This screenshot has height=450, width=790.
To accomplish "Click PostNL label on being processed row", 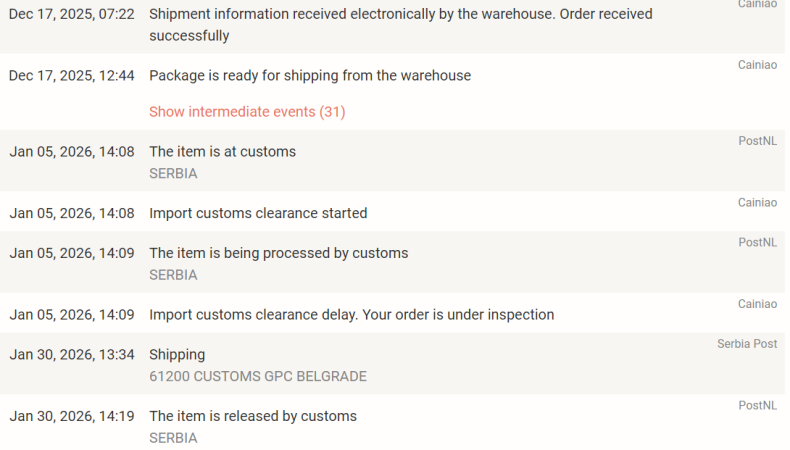I will pyautogui.click(x=757, y=243).
